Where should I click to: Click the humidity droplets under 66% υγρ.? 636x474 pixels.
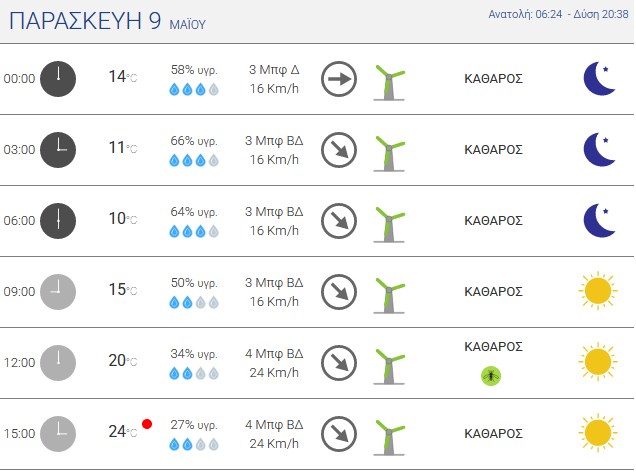[x=194, y=161]
